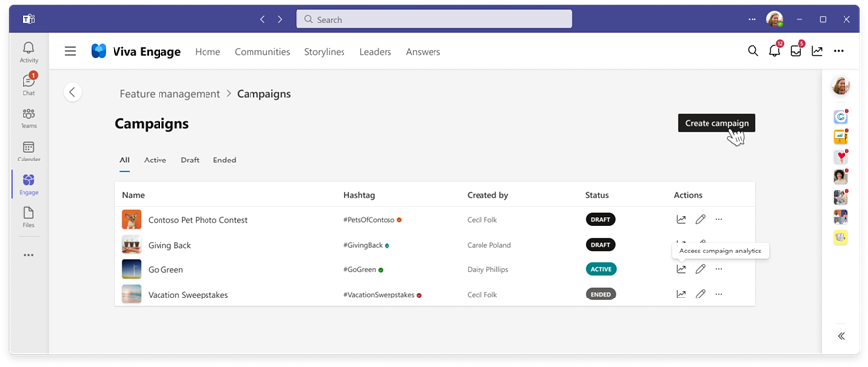The height and width of the screenshot is (367, 868).
Task: Click #GivingBack hashtag
Action: coord(363,245)
